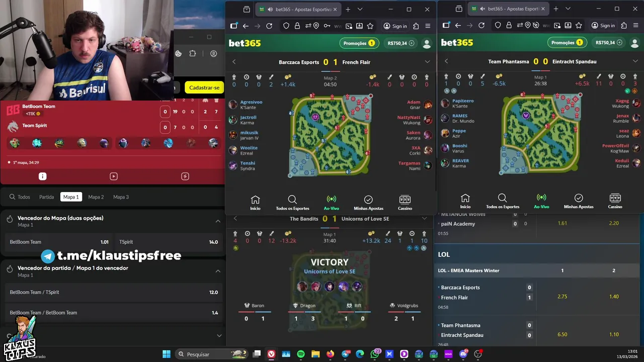Open Minhas Apostas in left bet365 window
This screenshot has width=644, height=362.
tap(368, 203)
